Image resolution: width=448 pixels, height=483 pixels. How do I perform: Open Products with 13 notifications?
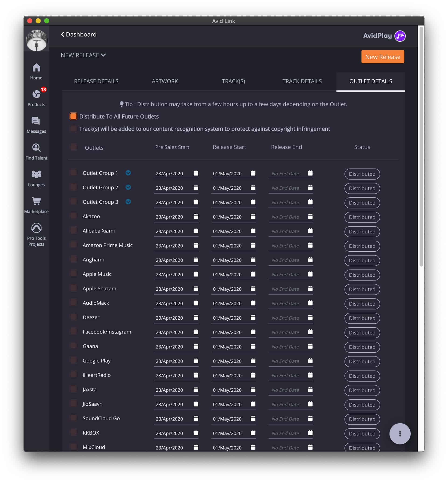tap(36, 98)
